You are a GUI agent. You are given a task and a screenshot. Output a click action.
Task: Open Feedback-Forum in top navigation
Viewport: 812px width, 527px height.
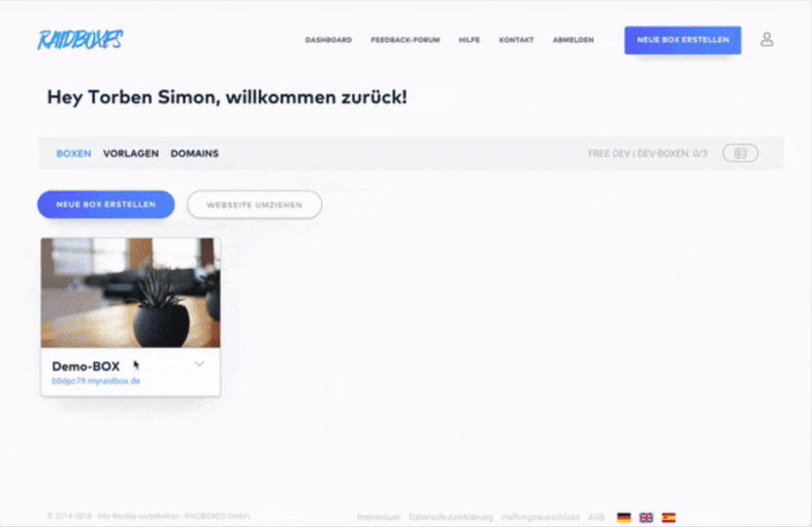[x=405, y=40]
